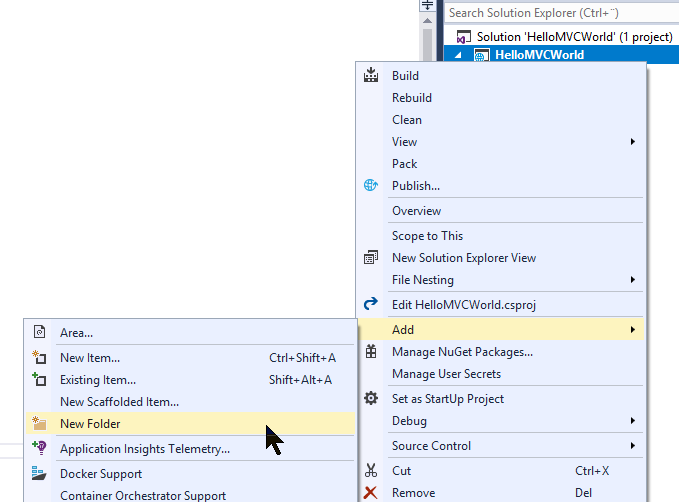Select Application Insights Telemetry...

(x=190, y=449)
